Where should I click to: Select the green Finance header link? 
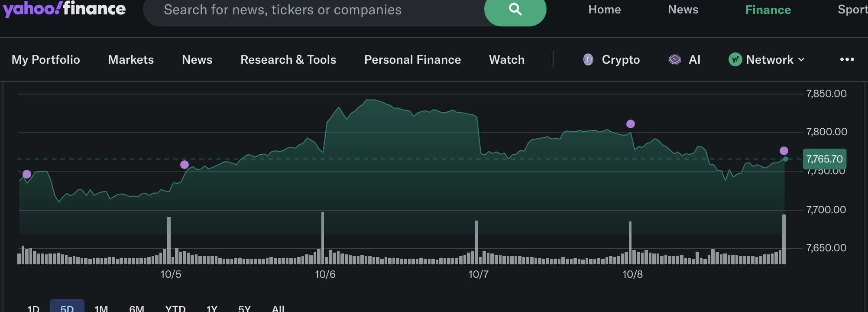click(x=768, y=10)
